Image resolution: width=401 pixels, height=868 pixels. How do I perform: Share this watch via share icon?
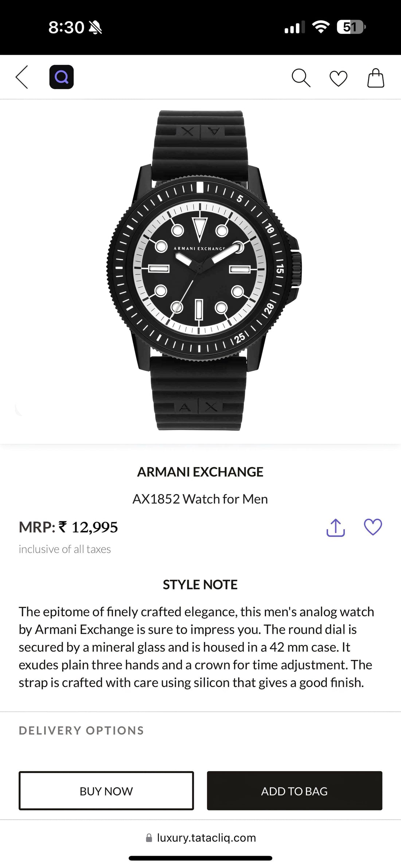(x=335, y=528)
